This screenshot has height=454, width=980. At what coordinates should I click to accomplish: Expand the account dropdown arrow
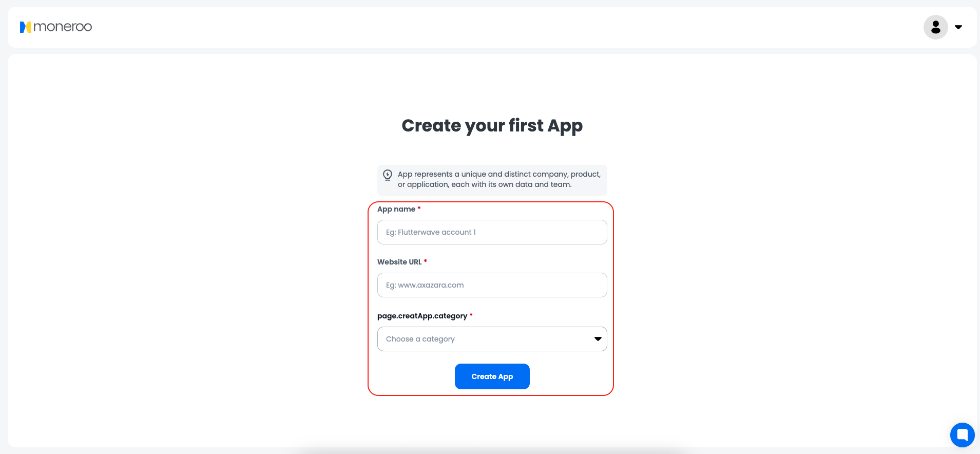(959, 27)
